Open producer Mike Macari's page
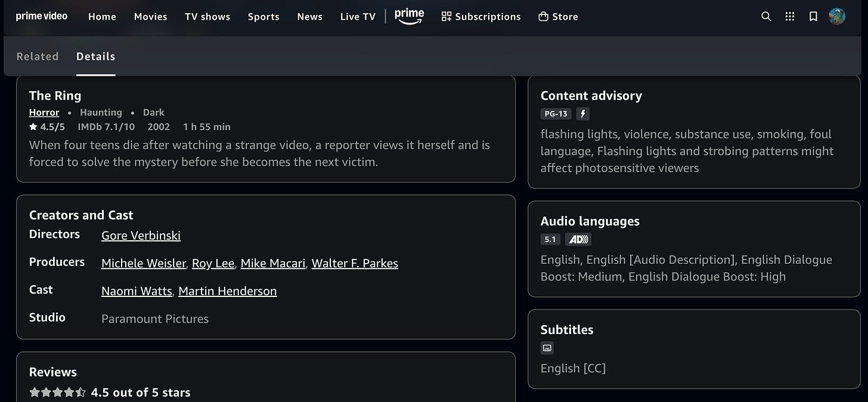 pos(273,263)
